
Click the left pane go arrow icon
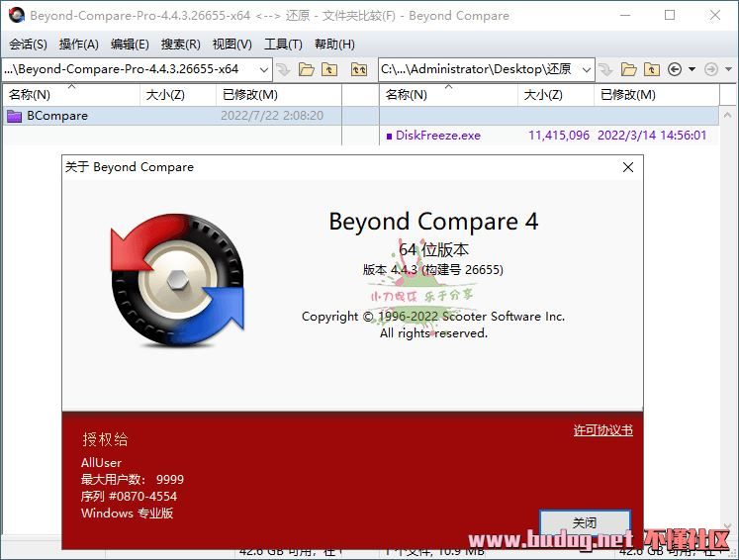tap(283, 70)
